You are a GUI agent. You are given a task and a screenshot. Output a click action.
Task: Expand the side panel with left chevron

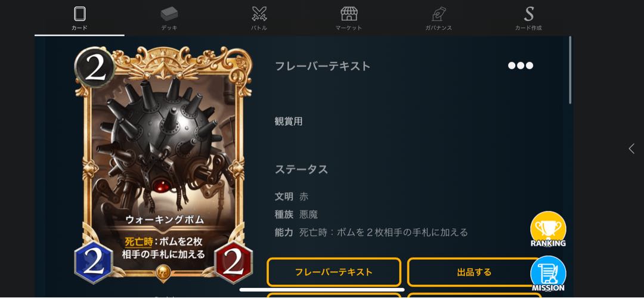coord(631,148)
